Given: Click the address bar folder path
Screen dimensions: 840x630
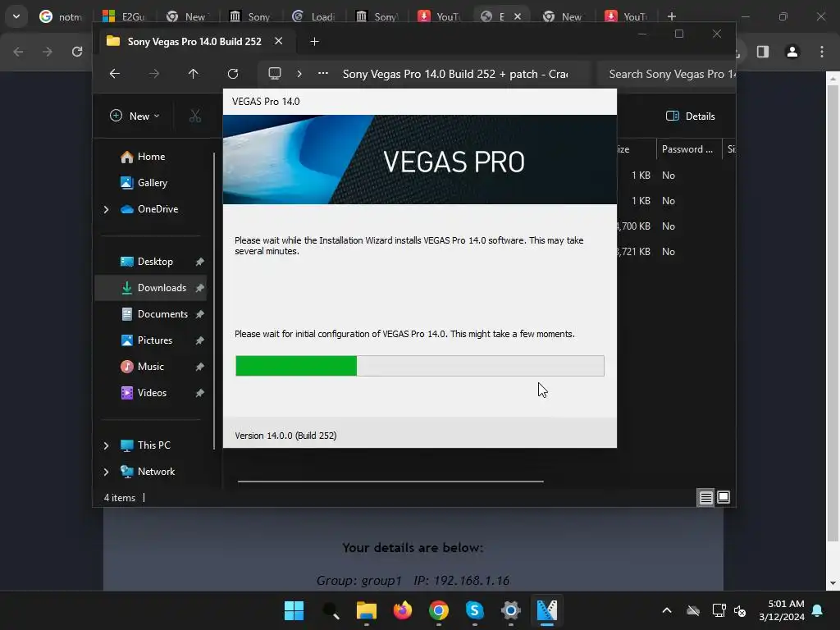Looking at the screenshot, I should point(455,74).
